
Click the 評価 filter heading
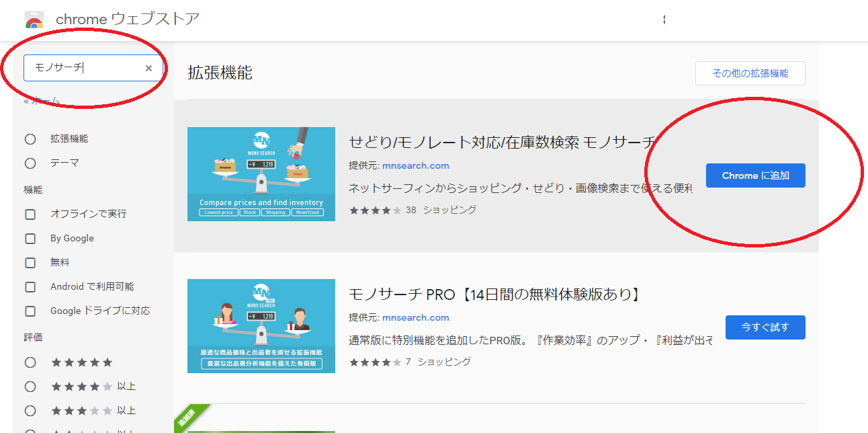click(33, 338)
